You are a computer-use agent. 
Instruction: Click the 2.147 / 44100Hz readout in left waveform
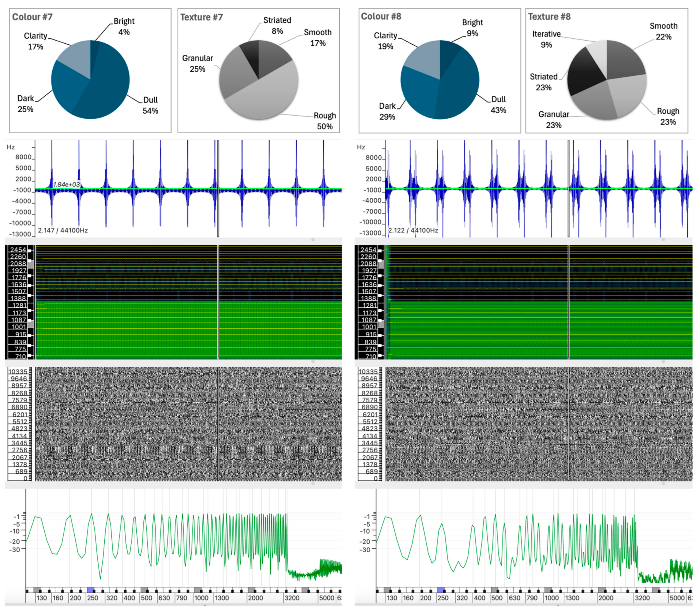[x=63, y=230]
